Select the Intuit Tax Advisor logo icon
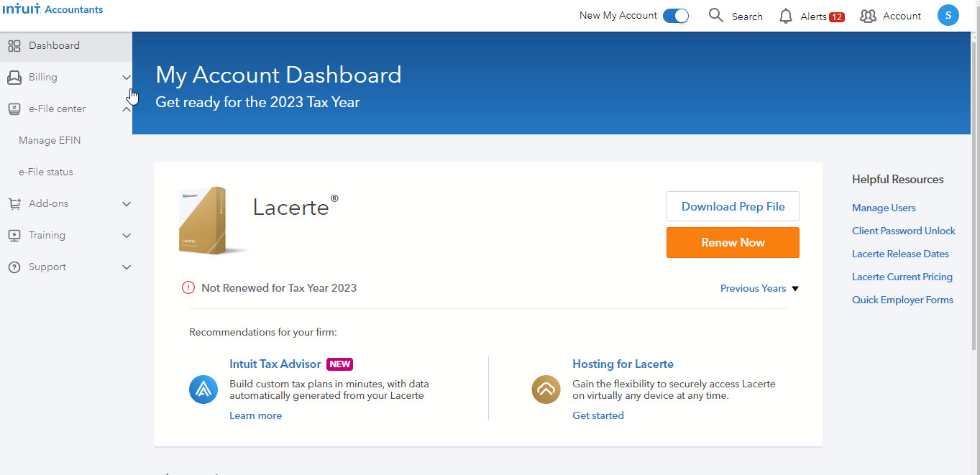The height and width of the screenshot is (475, 980). (x=203, y=389)
